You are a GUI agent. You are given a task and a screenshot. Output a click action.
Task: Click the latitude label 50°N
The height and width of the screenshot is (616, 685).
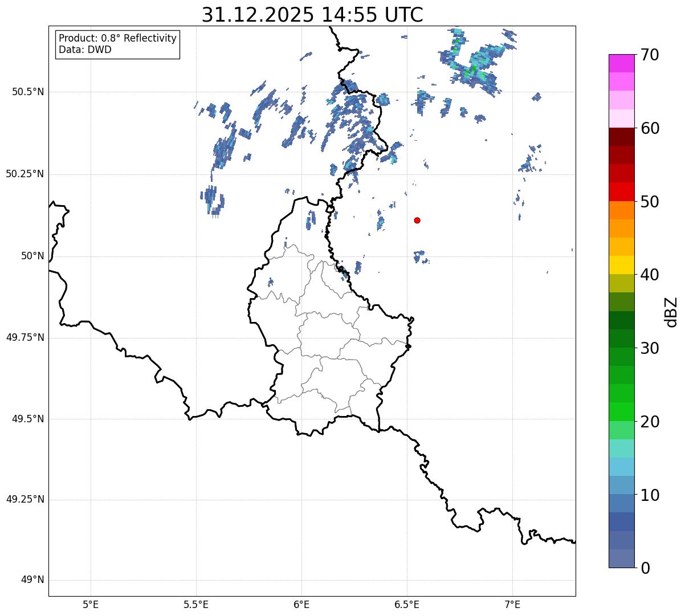pyautogui.click(x=32, y=256)
